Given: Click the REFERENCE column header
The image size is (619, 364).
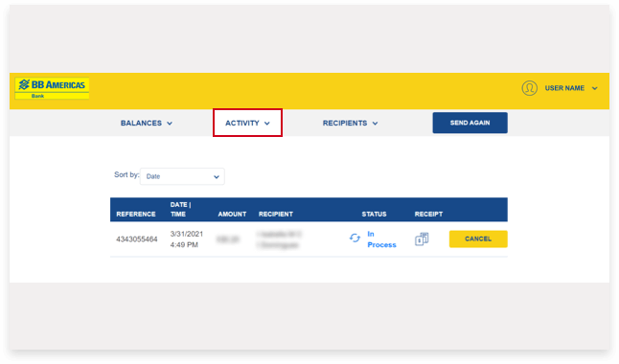Looking at the screenshot, I should 136,214.
